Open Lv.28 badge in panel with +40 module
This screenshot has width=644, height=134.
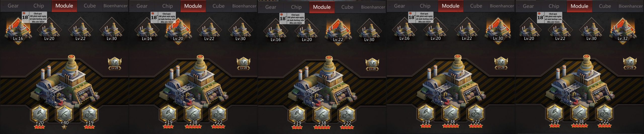tap(115, 64)
